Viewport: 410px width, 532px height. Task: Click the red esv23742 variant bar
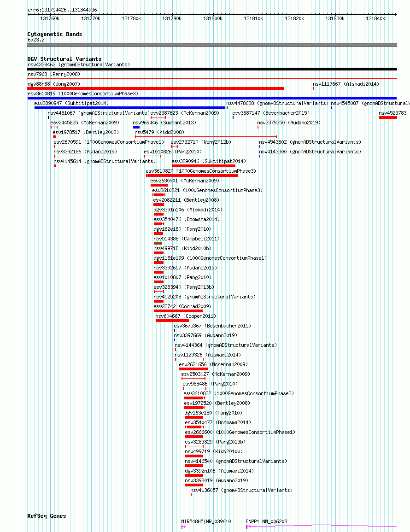click(x=179, y=311)
